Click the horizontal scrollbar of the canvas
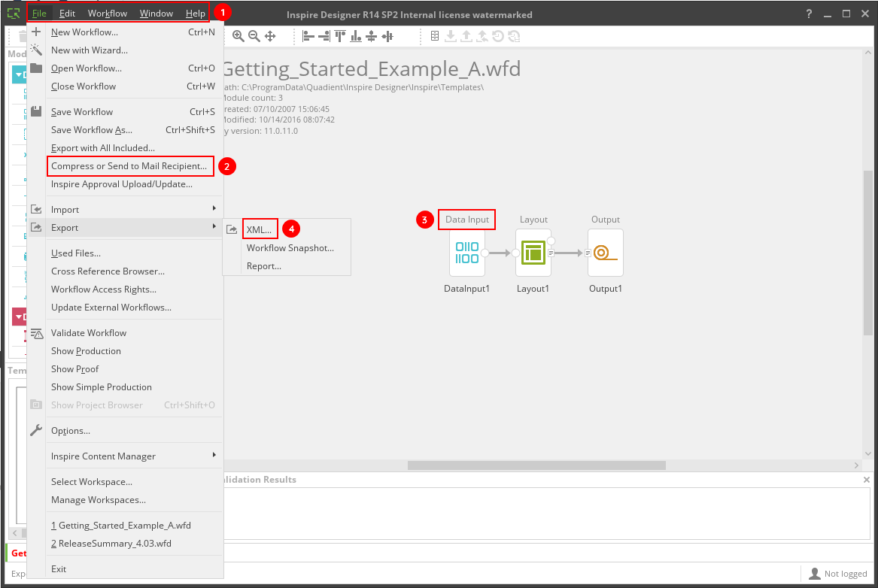 (x=536, y=465)
